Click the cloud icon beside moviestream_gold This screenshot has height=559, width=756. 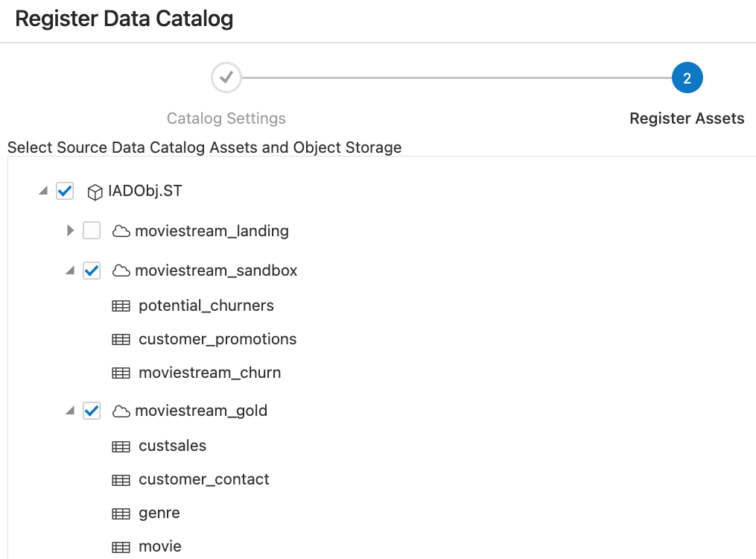pyautogui.click(x=121, y=411)
